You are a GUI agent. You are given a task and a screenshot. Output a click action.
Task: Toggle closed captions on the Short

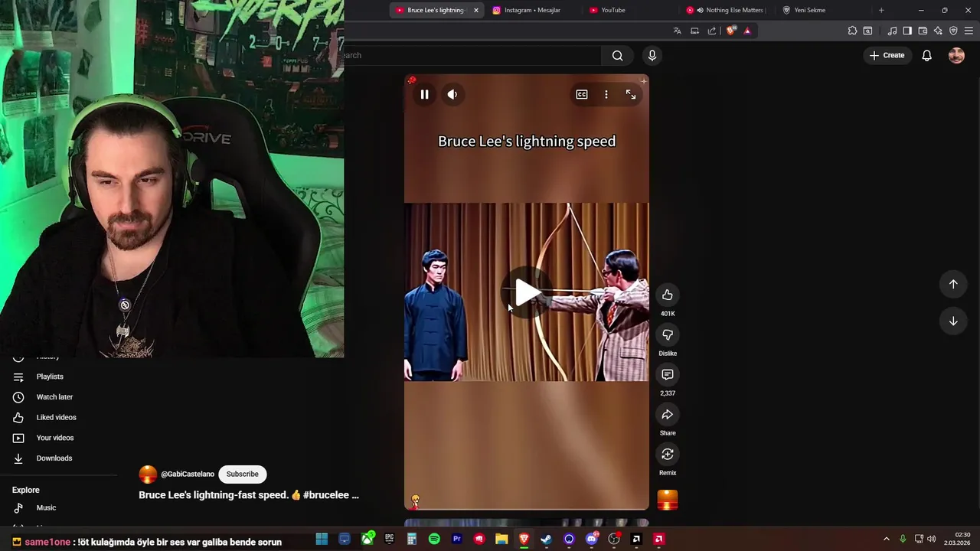click(x=582, y=94)
